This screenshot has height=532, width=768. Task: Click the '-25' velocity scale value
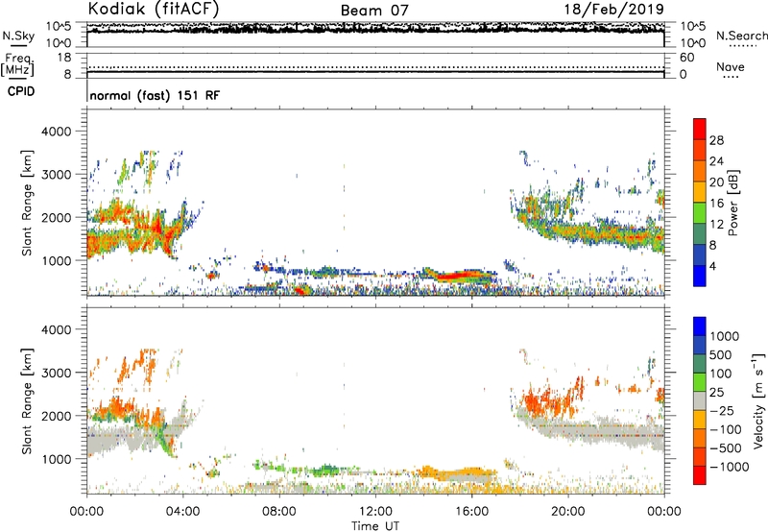pyautogui.click(x=722, y=411)
